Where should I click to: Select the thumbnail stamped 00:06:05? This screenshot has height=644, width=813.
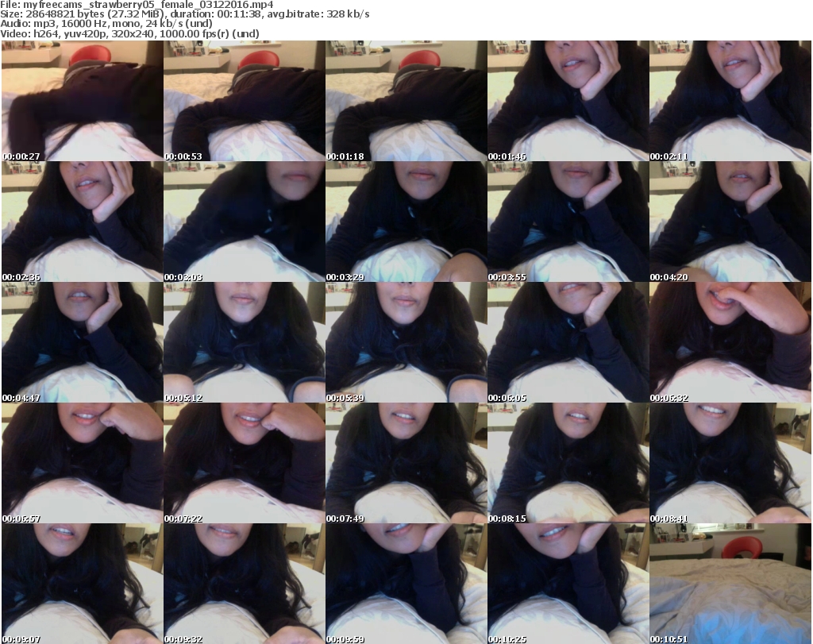568,342
